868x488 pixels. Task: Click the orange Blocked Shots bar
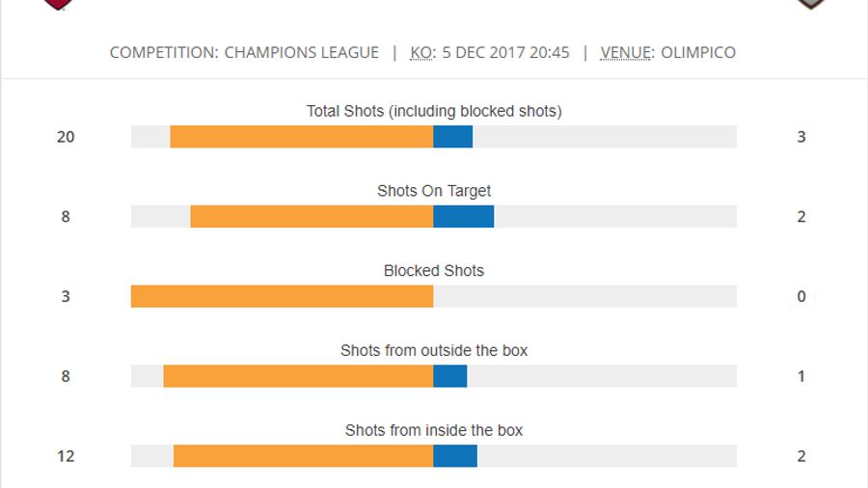282,296
